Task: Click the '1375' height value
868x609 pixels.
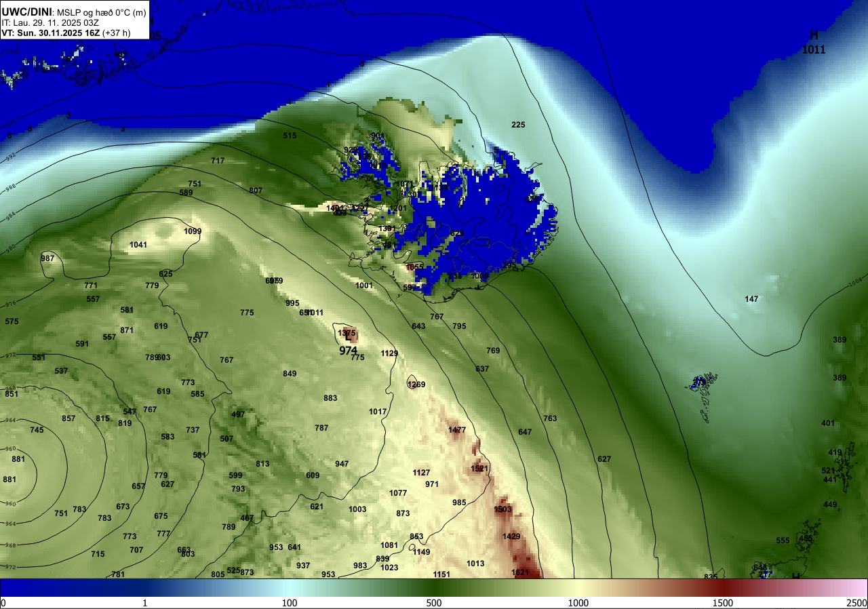Action: coord(347,333)
